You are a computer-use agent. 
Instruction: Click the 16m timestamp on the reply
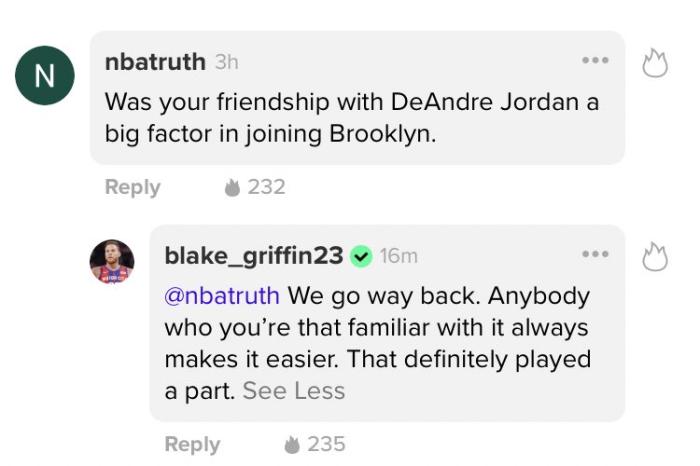click(399, 256)
